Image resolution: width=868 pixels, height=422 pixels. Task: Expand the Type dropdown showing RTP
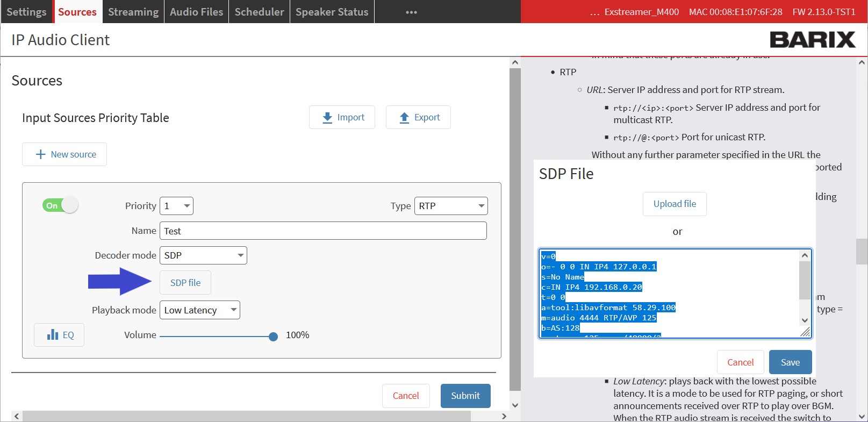tap(450, 206)
